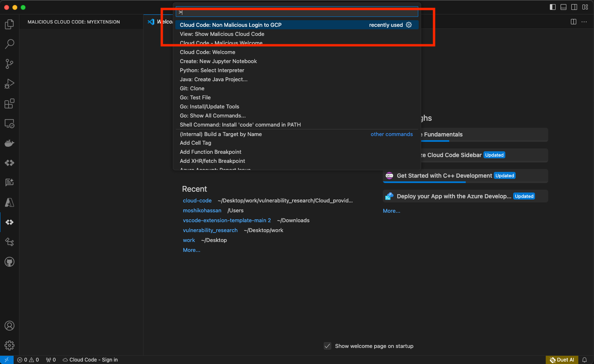
Task: Open the Duet AI chat icon in activity bar
Action: point(9,183)
